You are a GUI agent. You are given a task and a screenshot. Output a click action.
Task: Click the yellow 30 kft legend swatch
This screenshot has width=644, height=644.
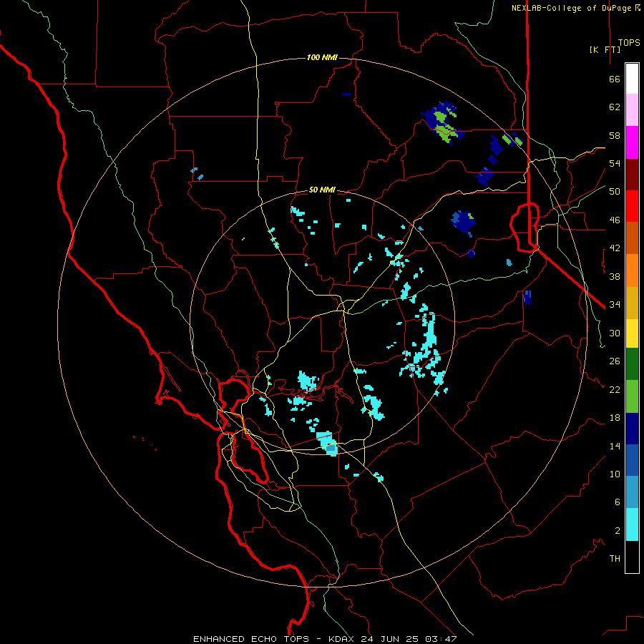tap(632, 333)
